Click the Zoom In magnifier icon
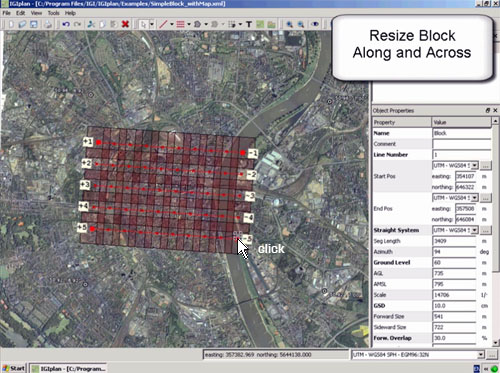Viewport: 500px width, 373px height. 290,24
